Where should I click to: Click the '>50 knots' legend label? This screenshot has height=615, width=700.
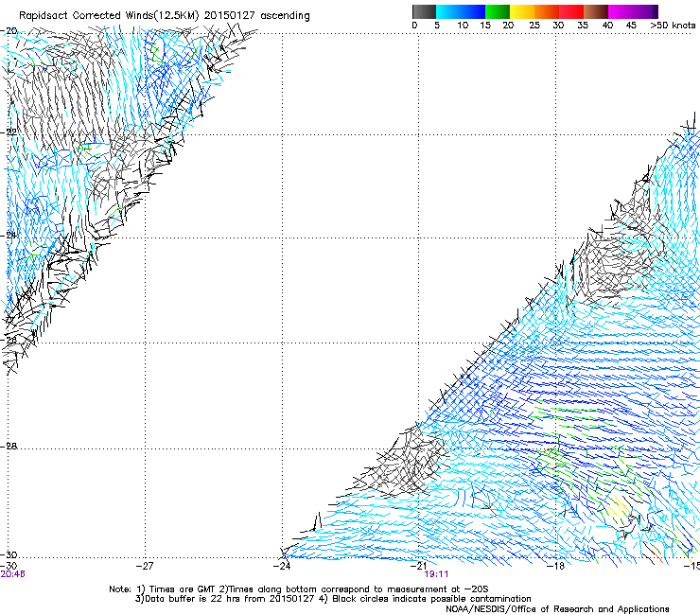673,26
